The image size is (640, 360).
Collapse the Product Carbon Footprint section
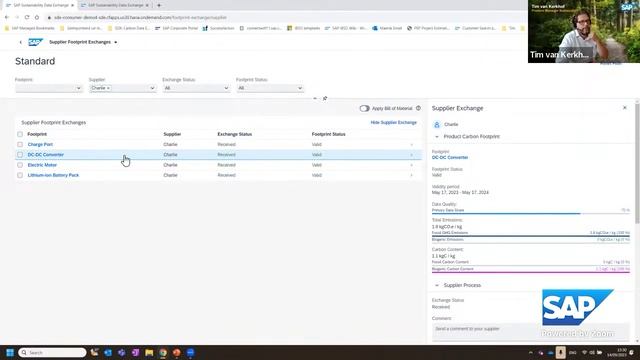(437, 137)
